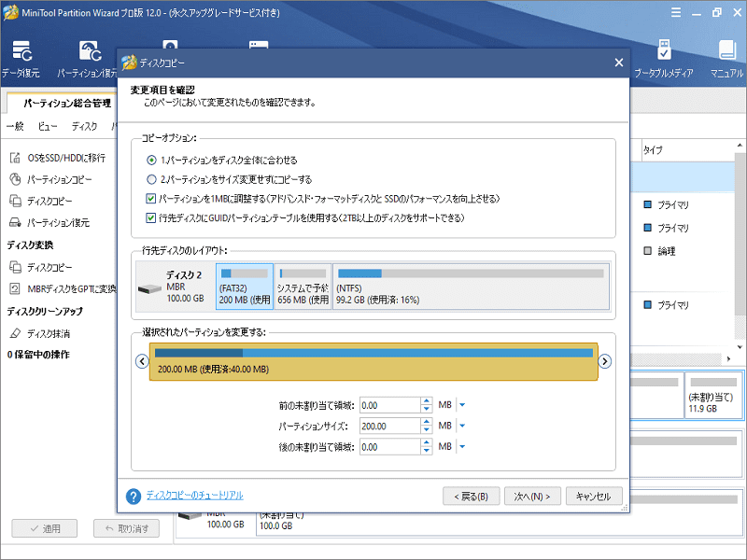Image resolution: width=747 pixels, height=560 pixels.
Task: Open the データ復元 data recovery tool
Action: pos(21,59)
